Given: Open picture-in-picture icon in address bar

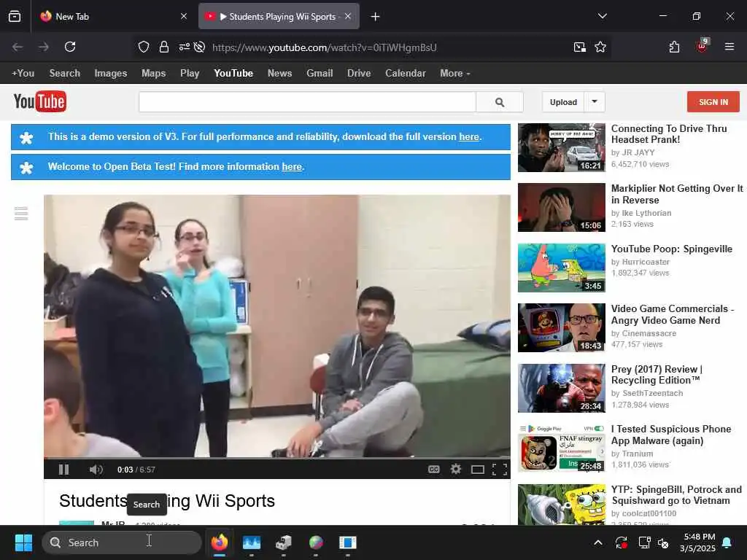Looking at the screenshot, I should pyautogui.click(x=580, y=47).
